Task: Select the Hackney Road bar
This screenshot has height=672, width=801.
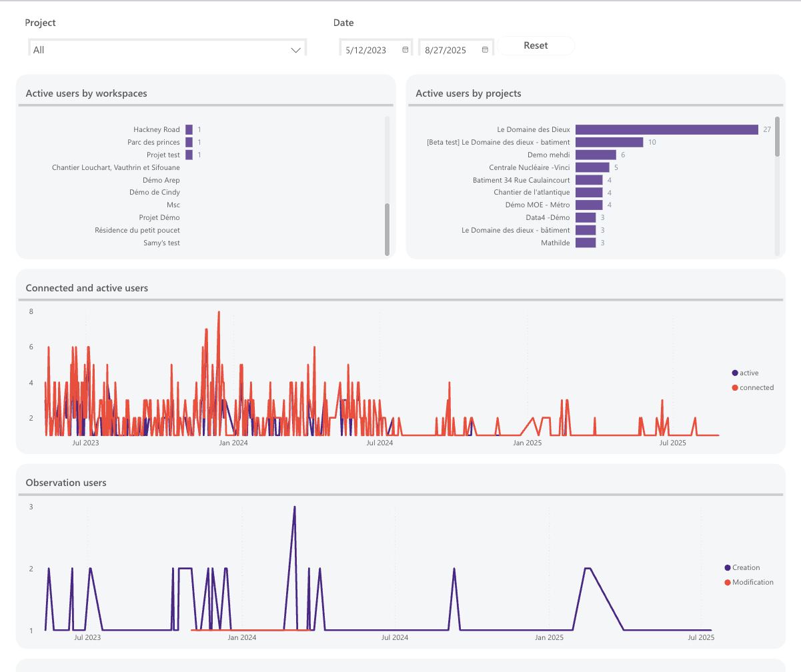Action: point(189,129)
